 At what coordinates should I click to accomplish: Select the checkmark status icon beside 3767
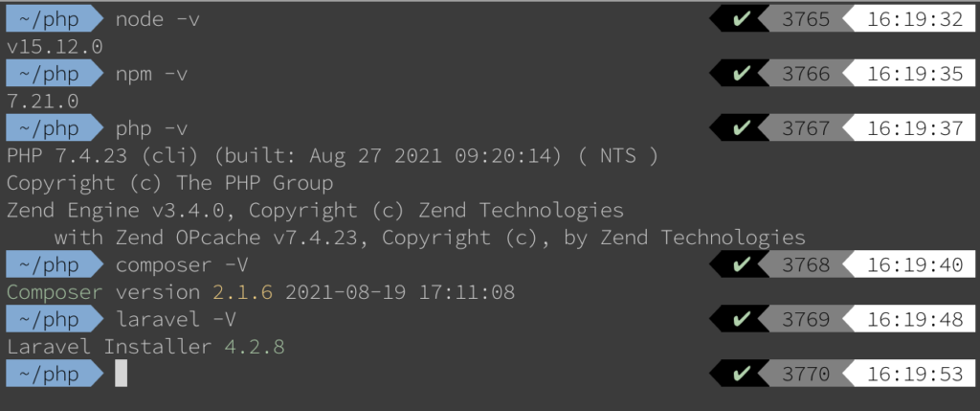(x=741, y=128)
